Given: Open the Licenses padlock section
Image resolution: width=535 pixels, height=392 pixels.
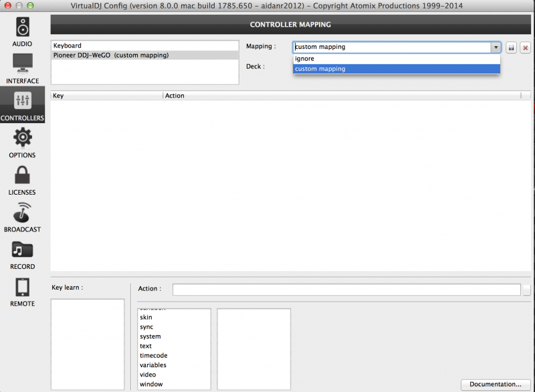Looking at the screenshot, I should pyautogui.click(x=22, y=180).
